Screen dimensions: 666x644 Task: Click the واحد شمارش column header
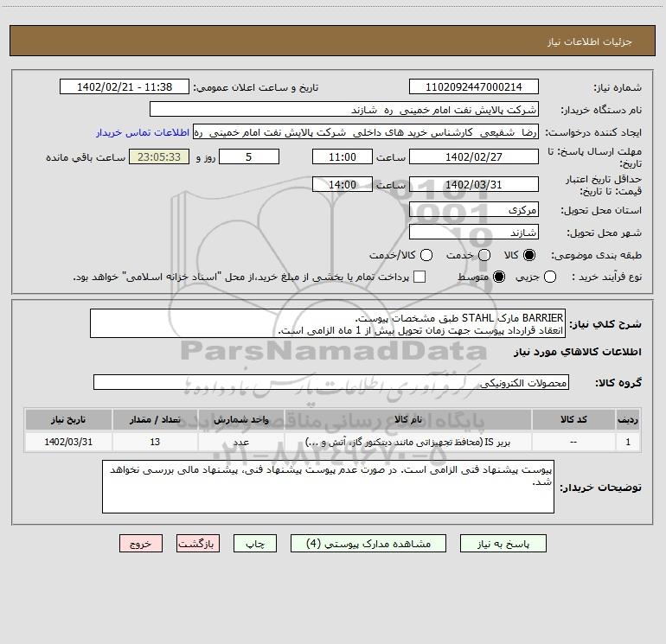[x=240, y=419]
